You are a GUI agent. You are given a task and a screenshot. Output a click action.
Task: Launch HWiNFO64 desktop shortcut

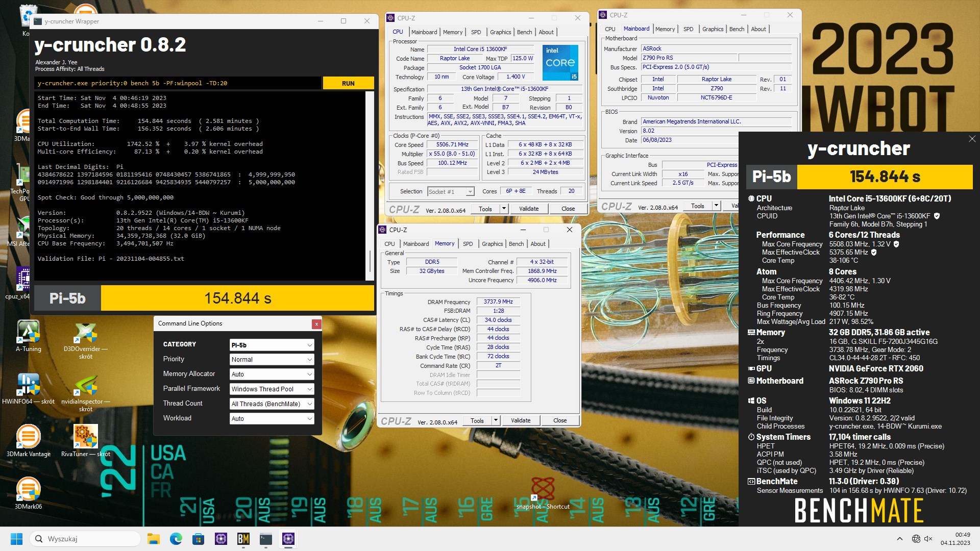pyautogui.click(x=29, y=388)
